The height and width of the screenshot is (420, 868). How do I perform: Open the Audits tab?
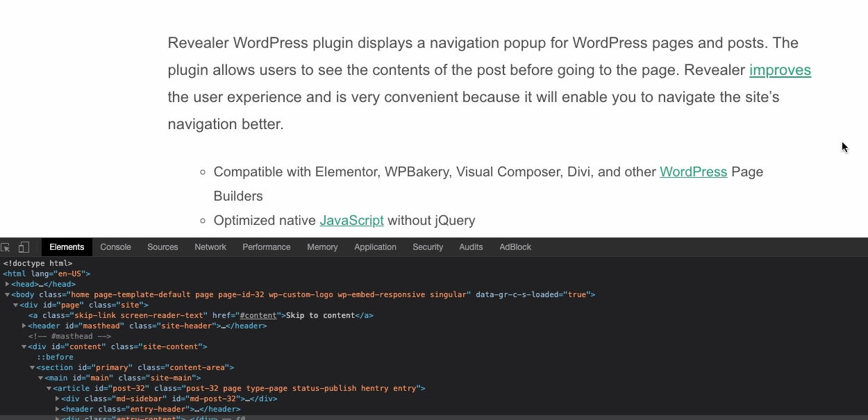(x=471, y=247)
